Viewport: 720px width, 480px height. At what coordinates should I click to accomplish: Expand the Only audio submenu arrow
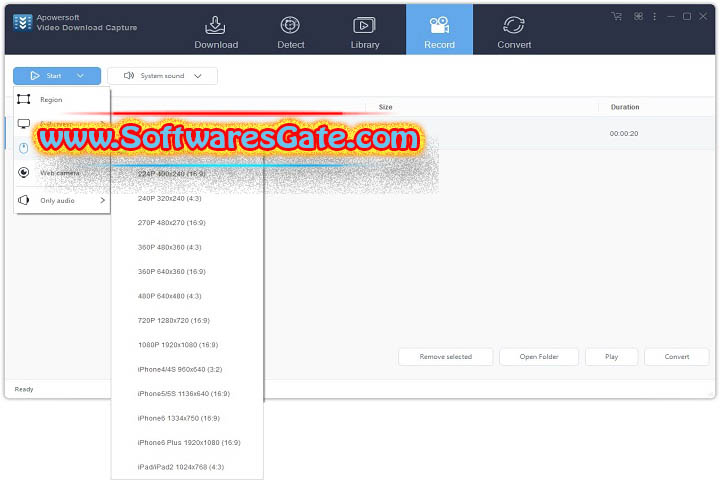click(x=102, y=200)
